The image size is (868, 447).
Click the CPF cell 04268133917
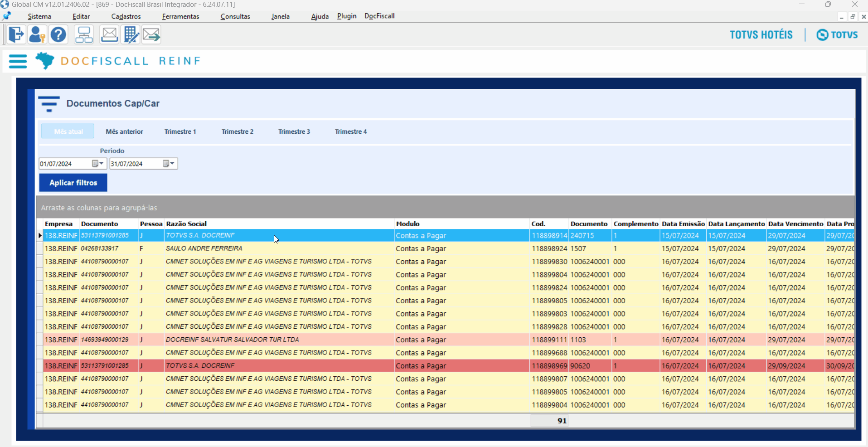pyautogui.click(x=109, y=248)
